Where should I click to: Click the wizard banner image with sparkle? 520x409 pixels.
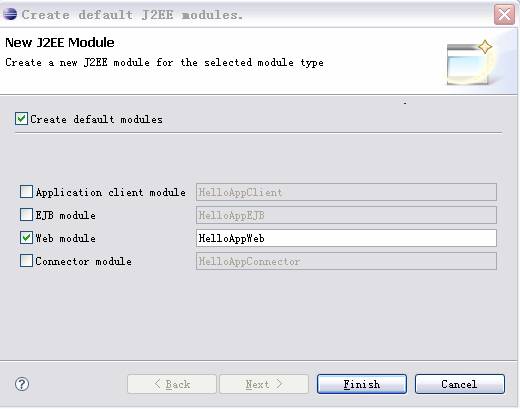click(470, 62)
